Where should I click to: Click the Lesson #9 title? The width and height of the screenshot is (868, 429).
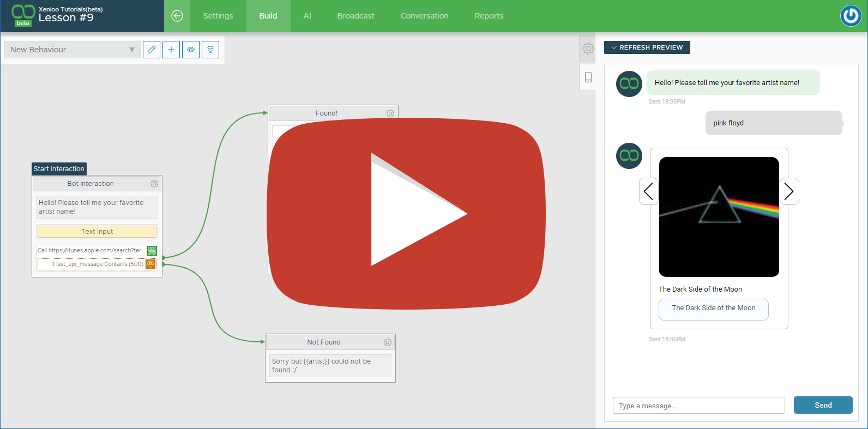point(66,18)
